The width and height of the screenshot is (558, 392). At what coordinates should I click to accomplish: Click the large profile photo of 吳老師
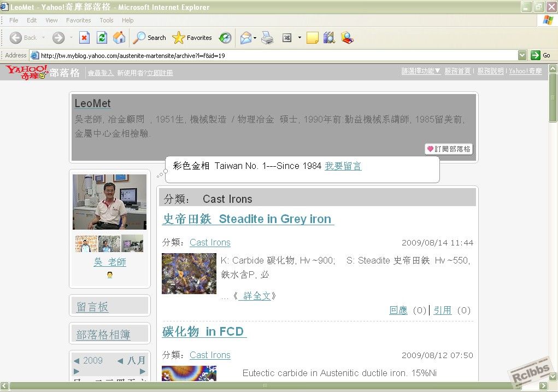110,202
